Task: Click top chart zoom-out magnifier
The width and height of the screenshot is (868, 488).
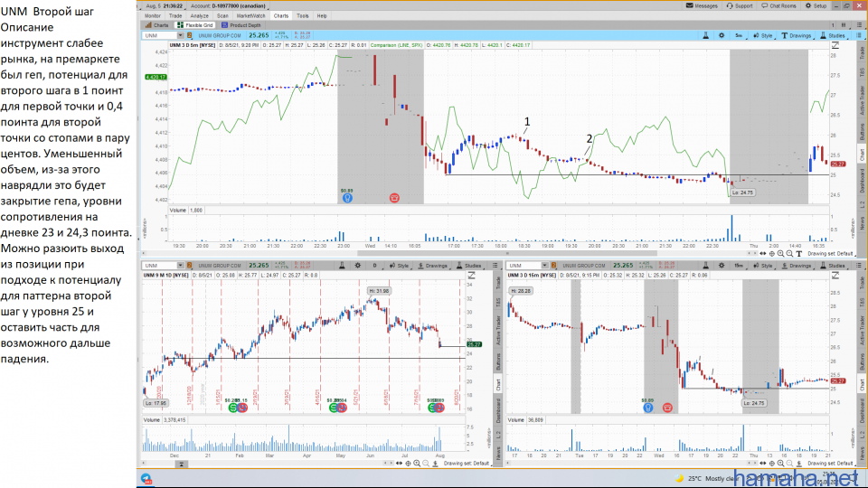Action: tap(789, 254)
